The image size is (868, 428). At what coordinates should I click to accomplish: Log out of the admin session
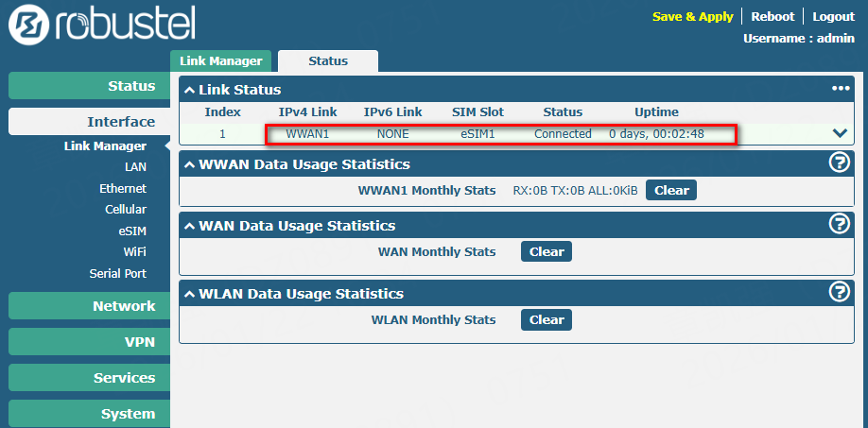click(x=833, y=17)
